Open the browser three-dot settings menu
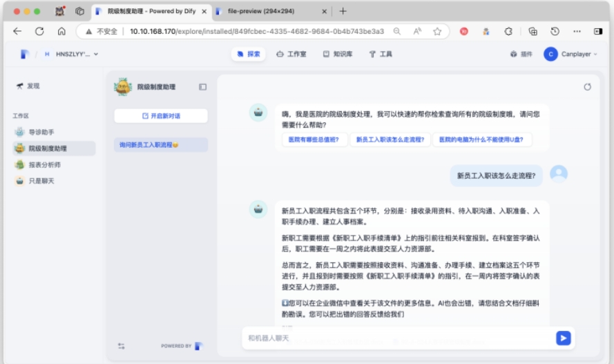This screenshot has height=364, width=614. pyautogui.click(x=577, y=31)
